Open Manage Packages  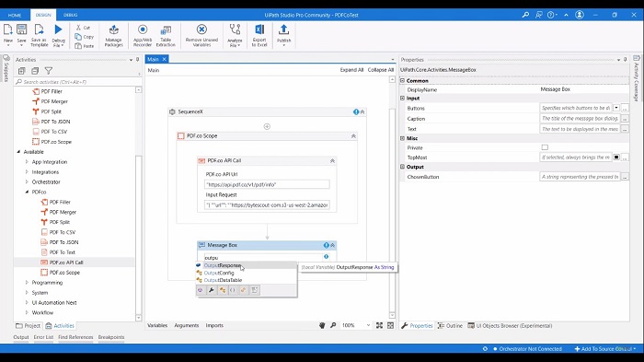coord(114,35)
